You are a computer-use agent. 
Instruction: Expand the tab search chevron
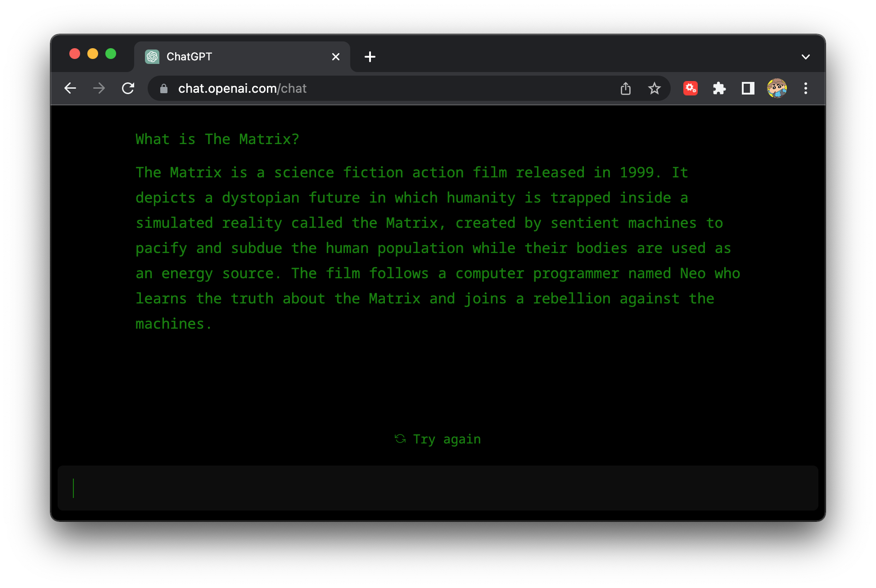[805, 57]
